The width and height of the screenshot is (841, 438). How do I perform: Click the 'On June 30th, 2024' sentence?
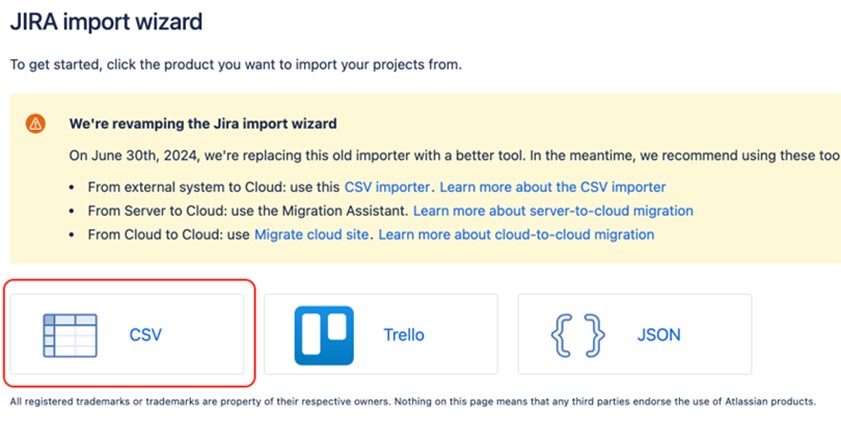point(454,155)
